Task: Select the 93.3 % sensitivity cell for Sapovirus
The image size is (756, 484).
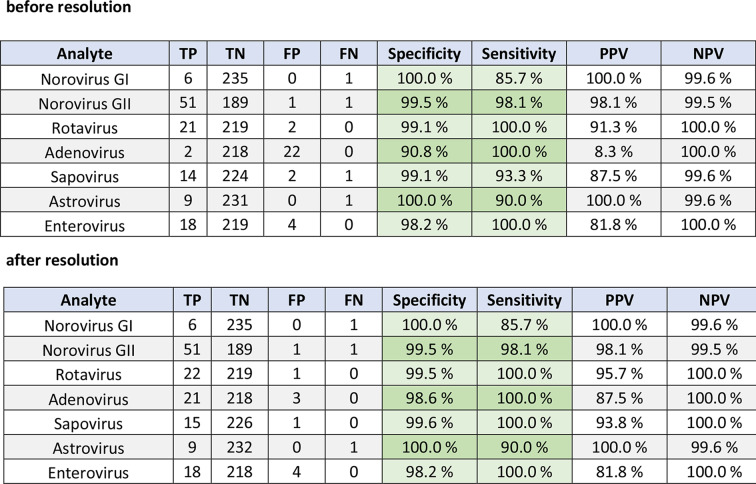Action: pyautogui.click(x=519, y=176)
